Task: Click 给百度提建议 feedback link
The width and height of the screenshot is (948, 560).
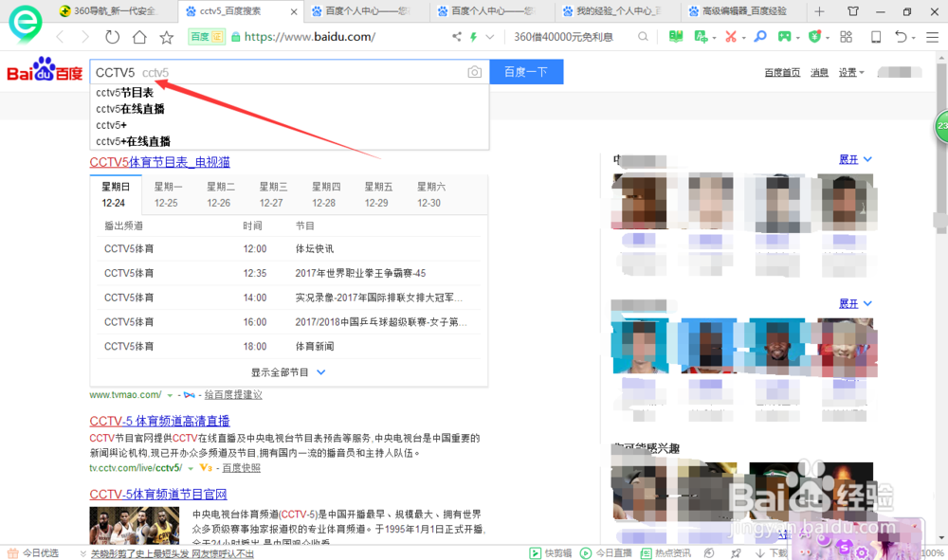Action: point(233,395)
